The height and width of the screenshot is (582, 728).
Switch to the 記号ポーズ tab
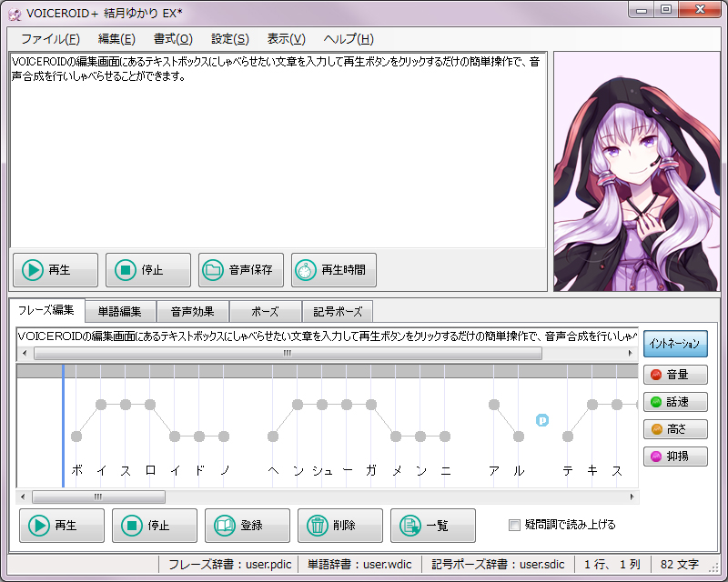click(x=338, y=311)
